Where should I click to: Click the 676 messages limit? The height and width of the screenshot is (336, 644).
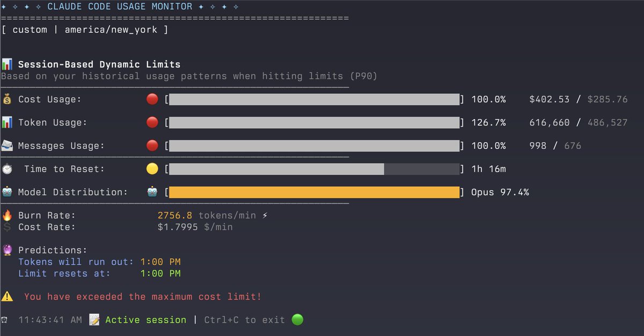pos(573,145)
